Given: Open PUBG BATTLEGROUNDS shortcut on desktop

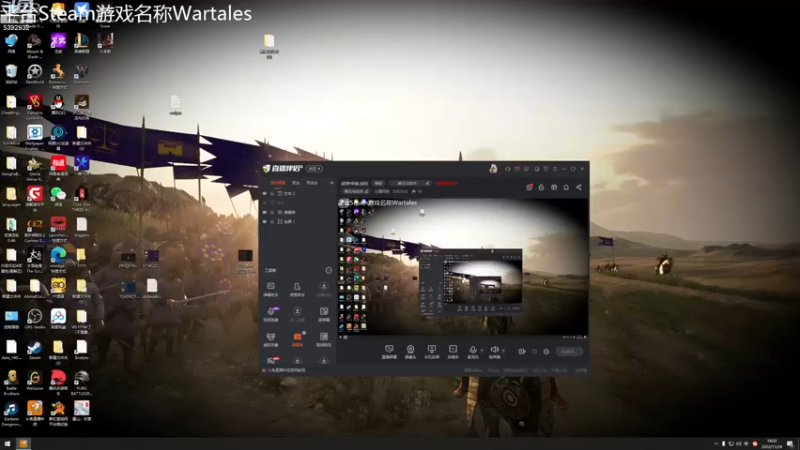Looking at the screenshot, I should pyautogui.click(x=81, y=383).
